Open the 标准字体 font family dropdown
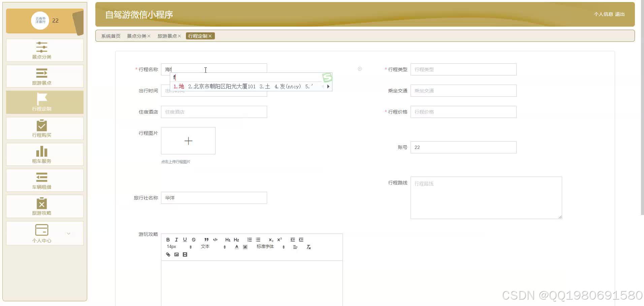This screenshot has width=644, height=306. coord(271,247)
